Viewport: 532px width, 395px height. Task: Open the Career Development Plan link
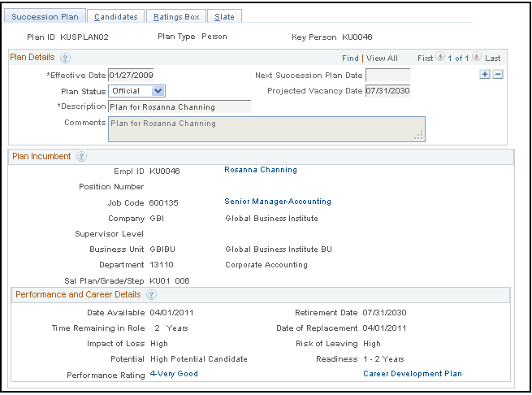[x=413, y=374]
